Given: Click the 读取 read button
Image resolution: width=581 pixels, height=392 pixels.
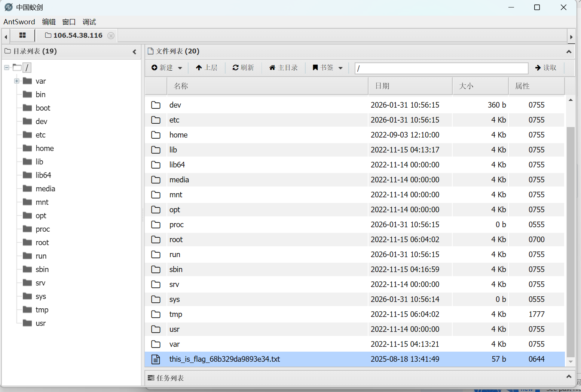Looking at the screenshot, I should pyautogui.click(x=546, y=68).
